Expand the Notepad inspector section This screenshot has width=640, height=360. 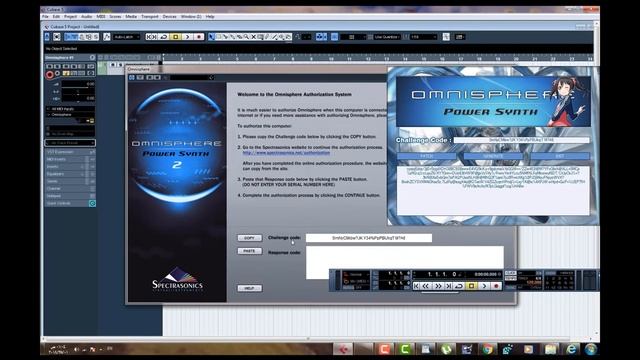[70, 196]
